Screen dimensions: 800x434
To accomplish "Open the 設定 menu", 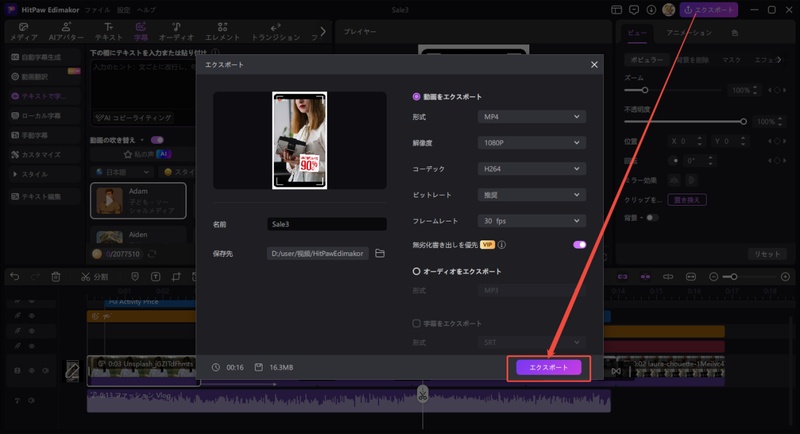I will tap(123, 10).
